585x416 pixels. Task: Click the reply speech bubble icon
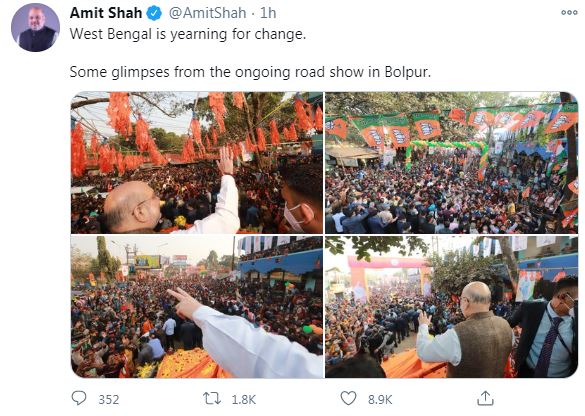click(79, 398)
